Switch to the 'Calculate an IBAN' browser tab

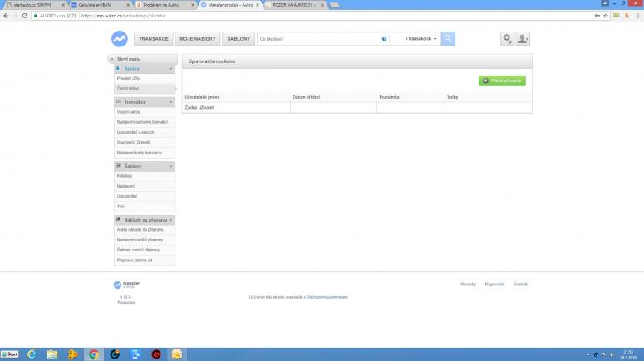click(98, 5)
